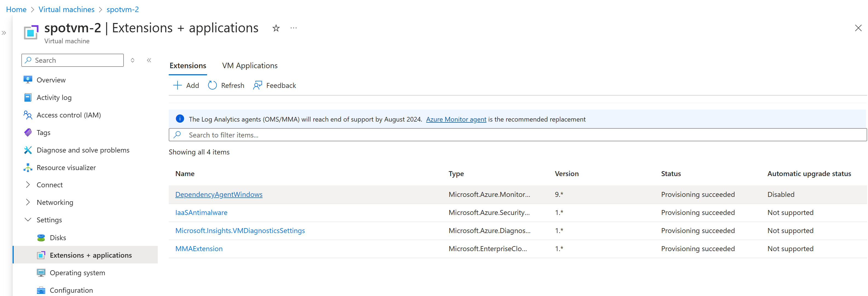
Task: Expand the Connect section
Action: click(28, 185)
